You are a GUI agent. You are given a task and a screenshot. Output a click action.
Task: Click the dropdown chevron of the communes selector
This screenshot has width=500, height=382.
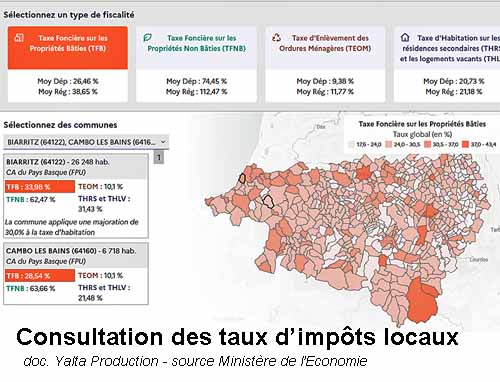click(x=163, y=142)
